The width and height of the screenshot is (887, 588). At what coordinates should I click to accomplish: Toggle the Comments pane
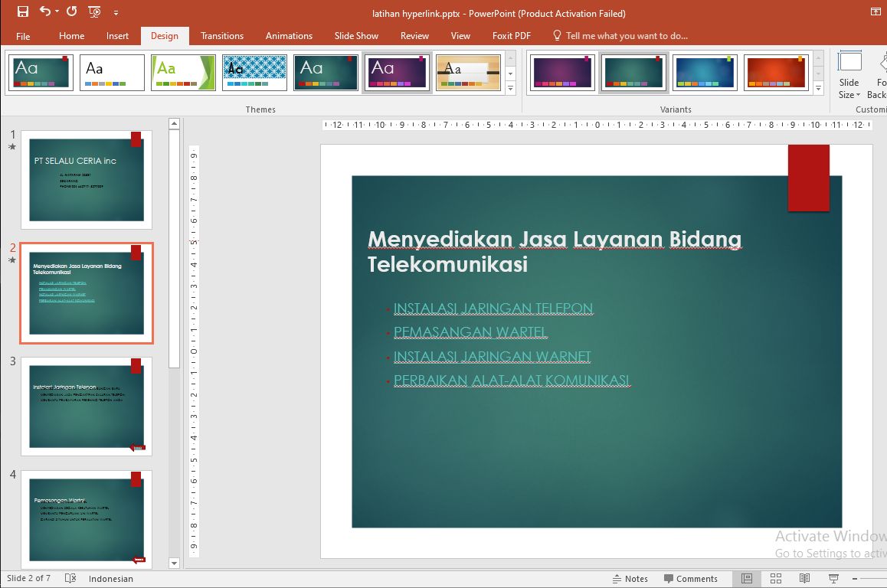[x=690, y=578]
